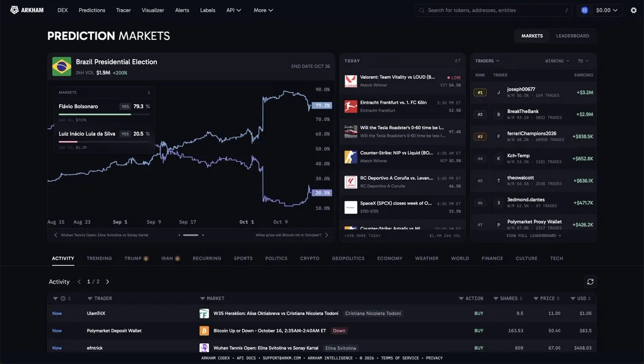Open trader joseph0677 profile
The image size is (644, 364).
521,89
